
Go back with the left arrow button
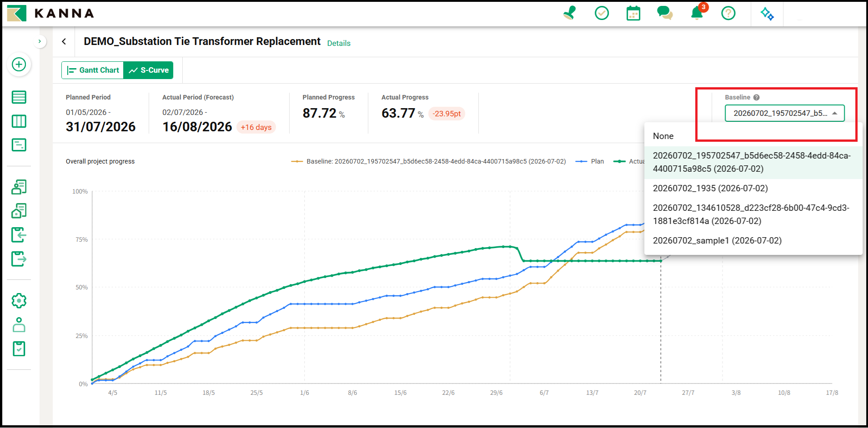click(64, 41)
